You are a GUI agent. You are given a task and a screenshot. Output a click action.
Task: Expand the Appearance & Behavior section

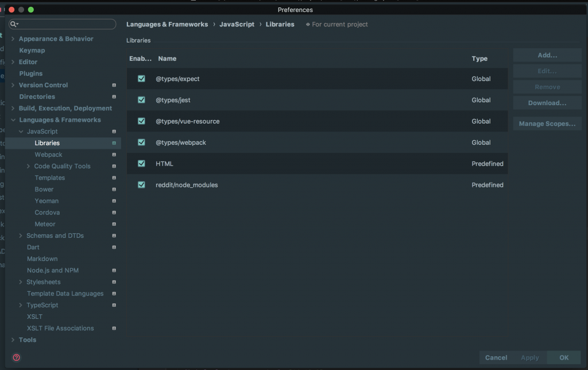click(13, 39)
